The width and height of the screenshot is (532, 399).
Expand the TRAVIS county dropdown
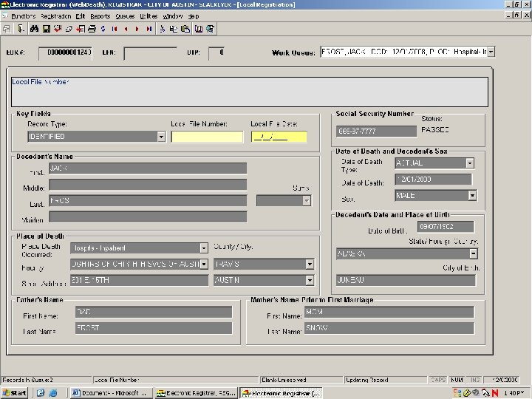310,264
